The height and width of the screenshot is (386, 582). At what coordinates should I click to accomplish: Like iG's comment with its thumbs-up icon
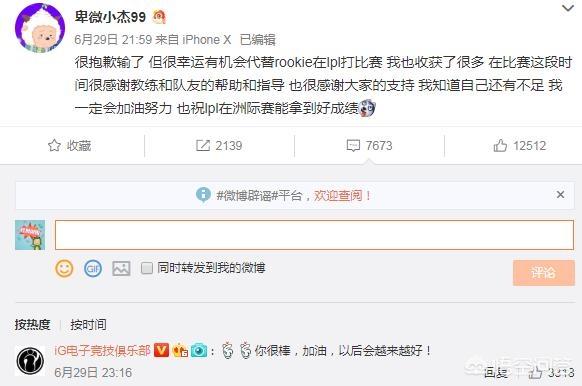[535, 372]
